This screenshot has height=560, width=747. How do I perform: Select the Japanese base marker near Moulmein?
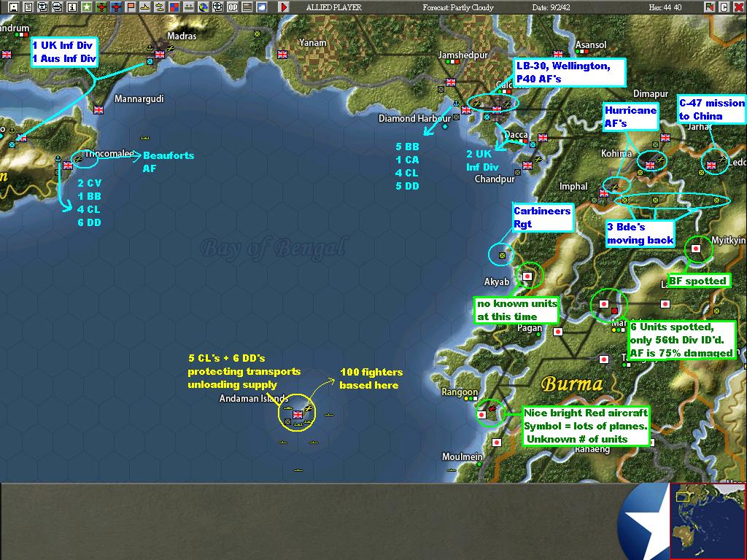click(x=497, y=443)
